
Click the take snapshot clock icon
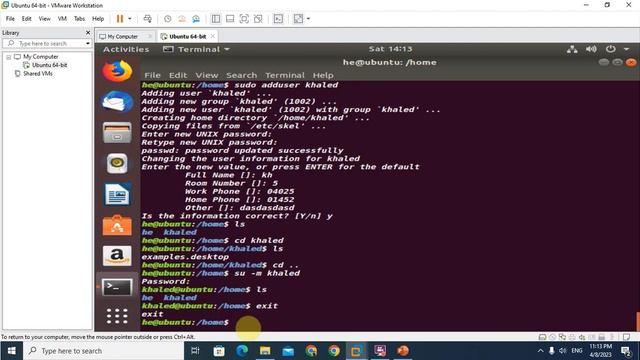click(x=168, y=19)
